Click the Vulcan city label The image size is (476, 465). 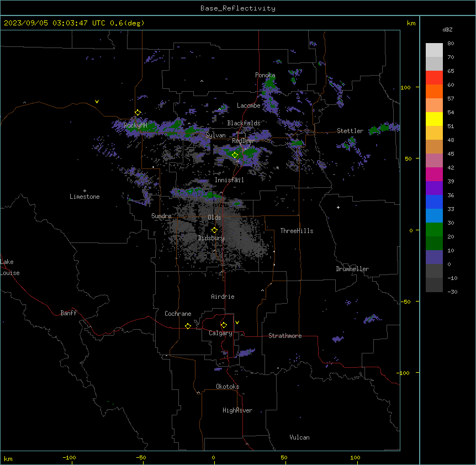coord(300,437)
